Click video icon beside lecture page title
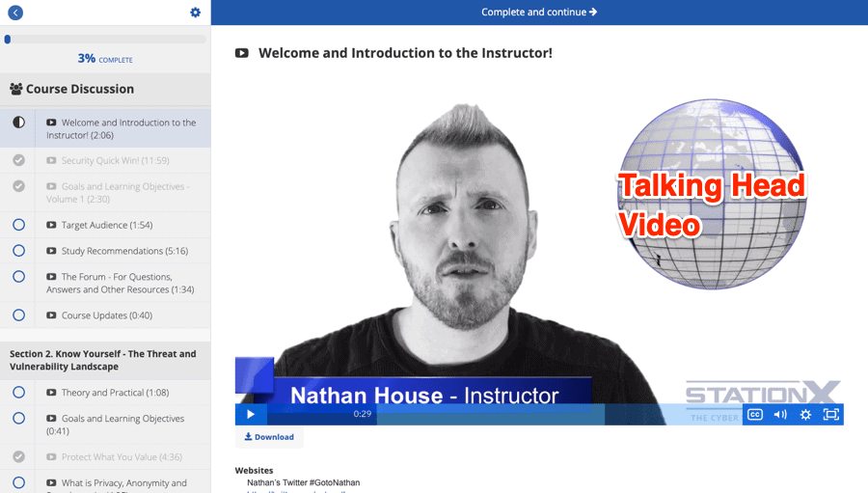Viewport: 868px width, 493px height. click(242, 53)
